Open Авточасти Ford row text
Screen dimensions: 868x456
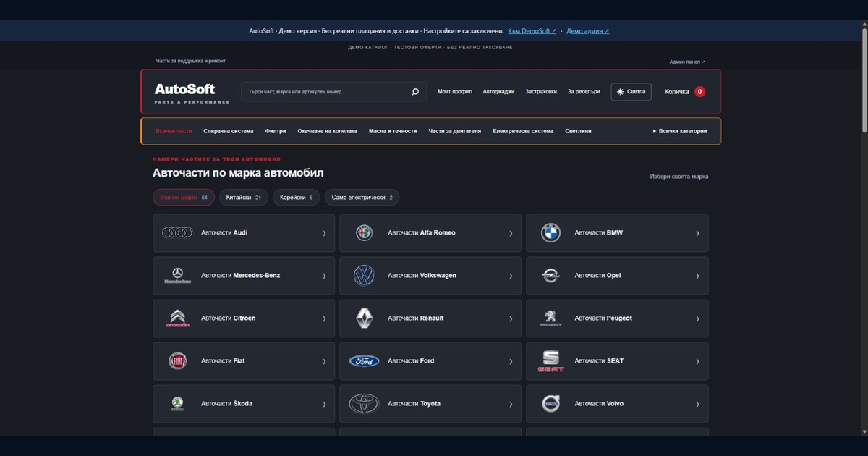411,361
